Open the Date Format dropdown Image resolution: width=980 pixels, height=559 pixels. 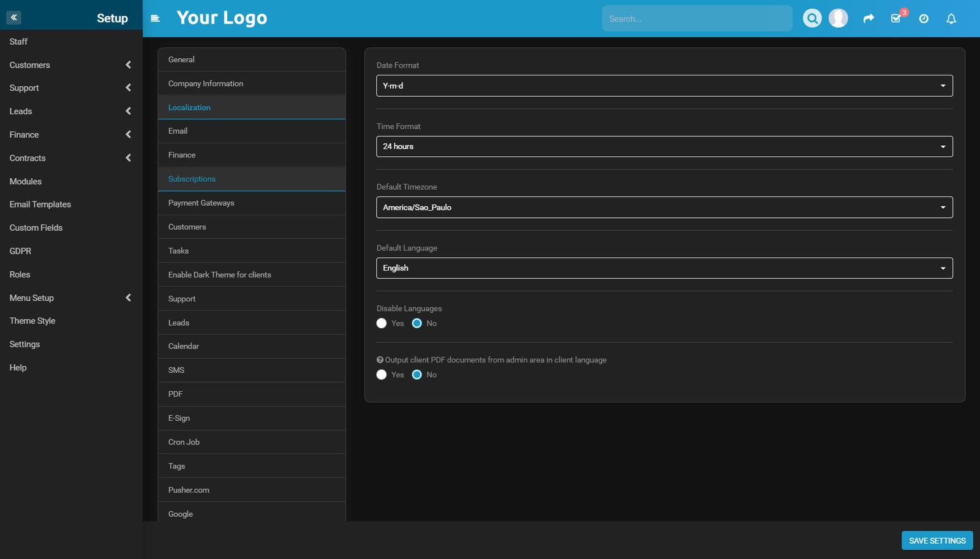click(x=664, y=86)
